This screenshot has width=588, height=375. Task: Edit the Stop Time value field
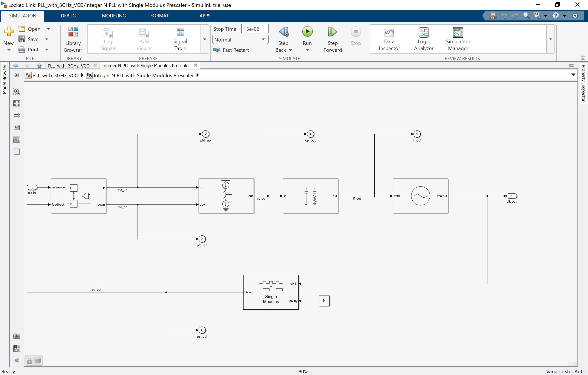point(254,29)
